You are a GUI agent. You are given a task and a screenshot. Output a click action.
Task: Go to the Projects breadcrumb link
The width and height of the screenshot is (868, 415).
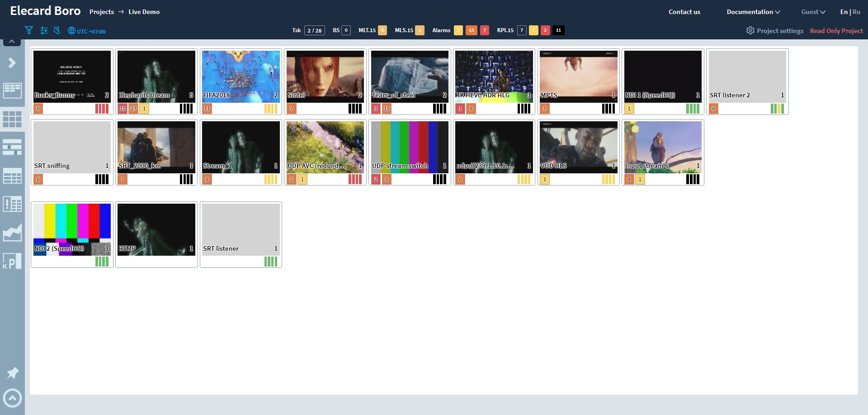(101, 12)
